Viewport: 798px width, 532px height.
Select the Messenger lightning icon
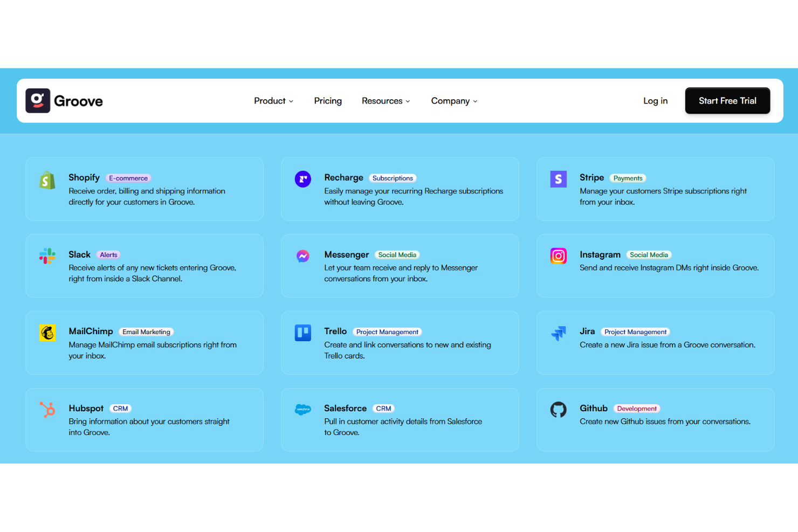[x=302, y=256]
